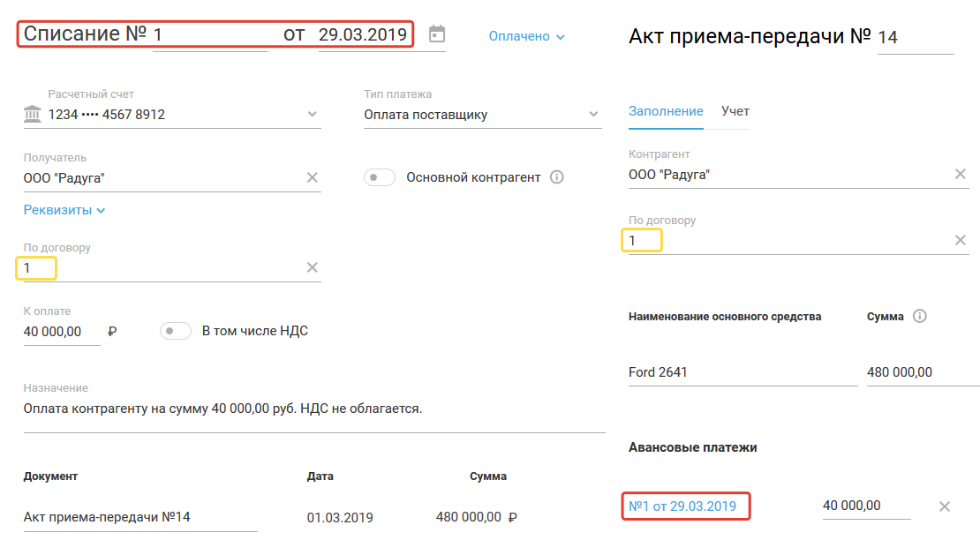980x540 pixels.
Task: Expand the Расчетный счет dropdown
Action: coord(312,114)
